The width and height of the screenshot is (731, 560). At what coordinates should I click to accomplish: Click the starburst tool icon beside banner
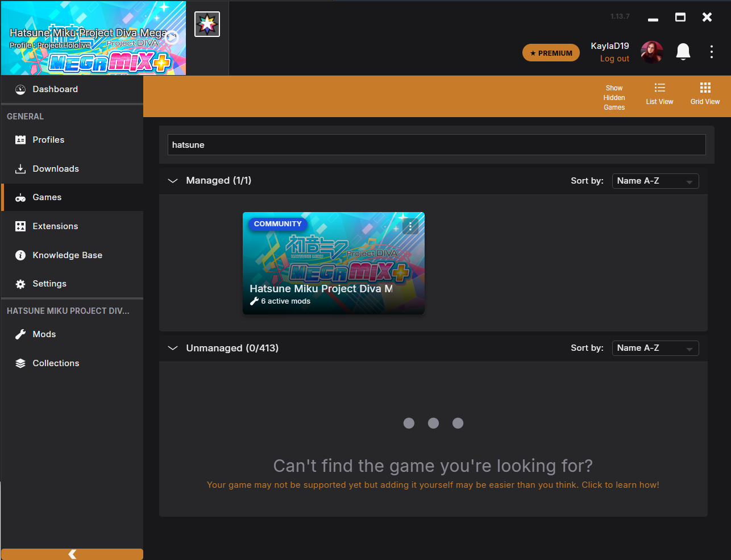click(x=207, y=24)
